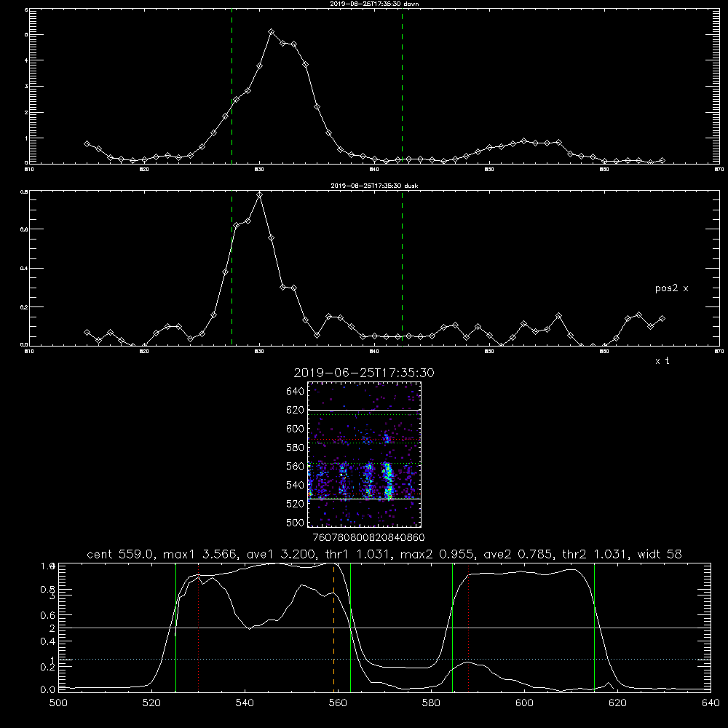Click bottom plot x-axis label 600
Viewport: 728px width, 728px height.
[x=525, y=703]
